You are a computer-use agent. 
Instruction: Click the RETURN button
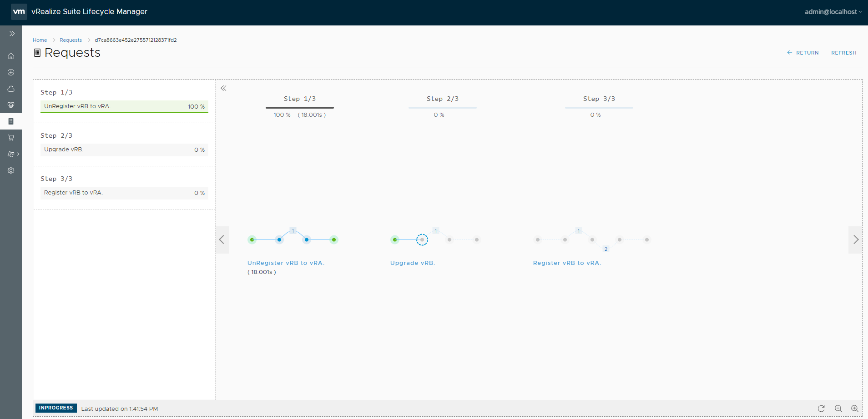tap(803, 53)
